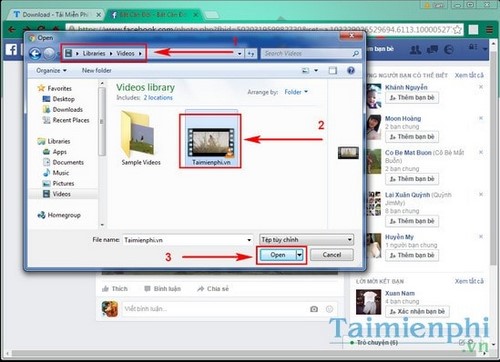Select the Taimienphi.vn video thumbnail

tap(210, 141)
